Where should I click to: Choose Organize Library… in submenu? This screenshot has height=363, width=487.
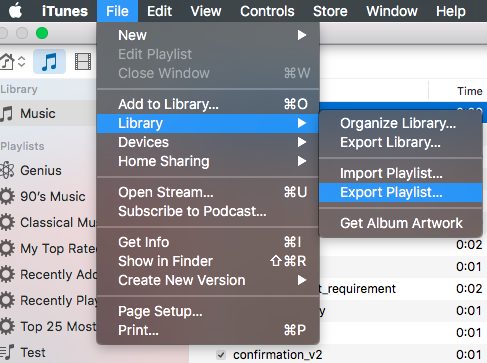400,123
